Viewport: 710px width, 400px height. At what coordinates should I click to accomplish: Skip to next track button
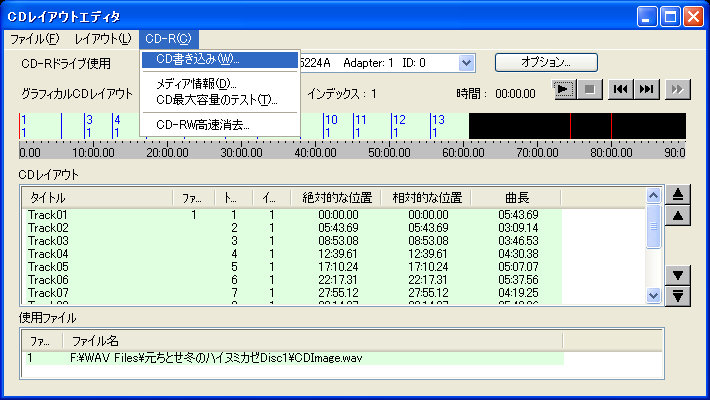pyautogui.click(x=647, y=90)
